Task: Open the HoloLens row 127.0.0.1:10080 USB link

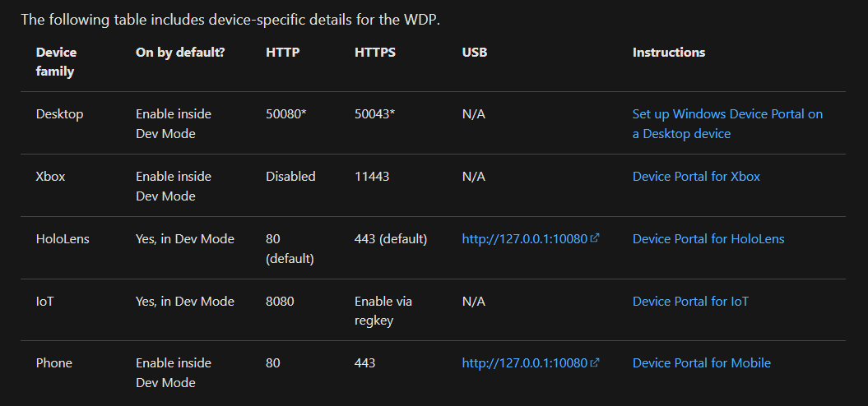Action: click(x=524, y=239)
